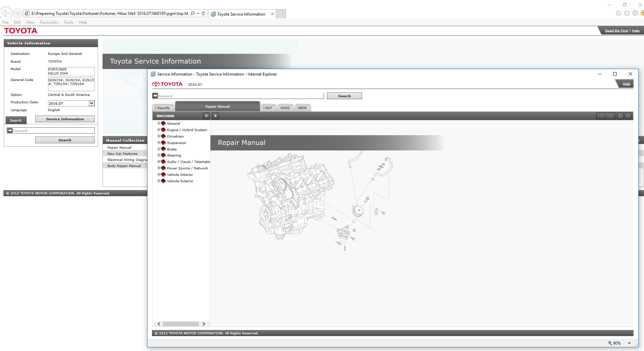Close the RM33K0E tree panel
644x351 pixels.
206,116
